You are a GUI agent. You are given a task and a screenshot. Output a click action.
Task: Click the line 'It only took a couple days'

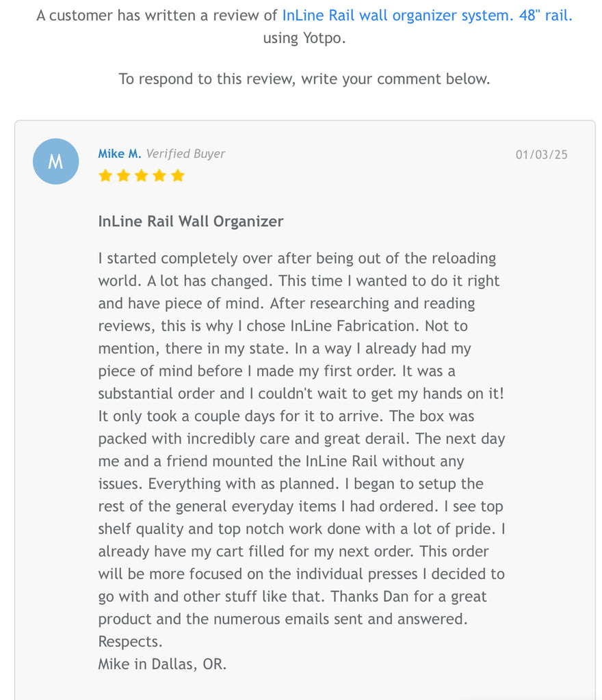click(x=286, y=416)
